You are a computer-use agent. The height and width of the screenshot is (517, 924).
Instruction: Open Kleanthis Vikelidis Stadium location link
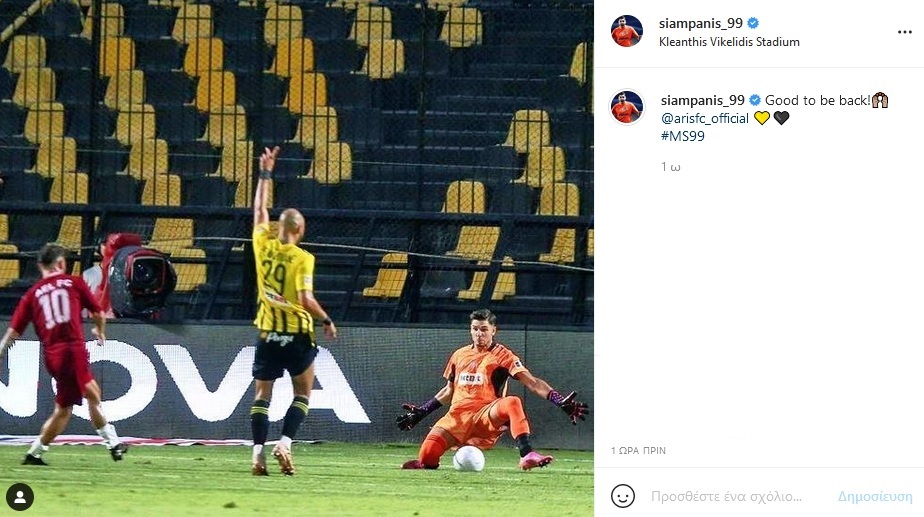pyautogui.click(x=729, y=42)
